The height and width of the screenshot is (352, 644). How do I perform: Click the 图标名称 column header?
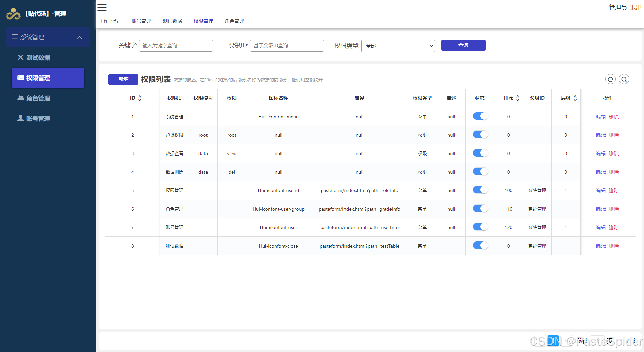(278, 98)
